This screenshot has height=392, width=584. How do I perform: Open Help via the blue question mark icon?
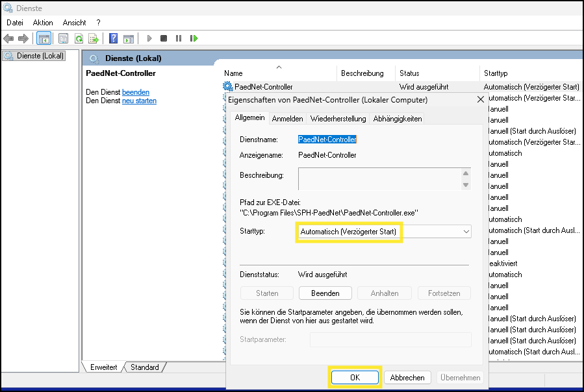[112, 38]
